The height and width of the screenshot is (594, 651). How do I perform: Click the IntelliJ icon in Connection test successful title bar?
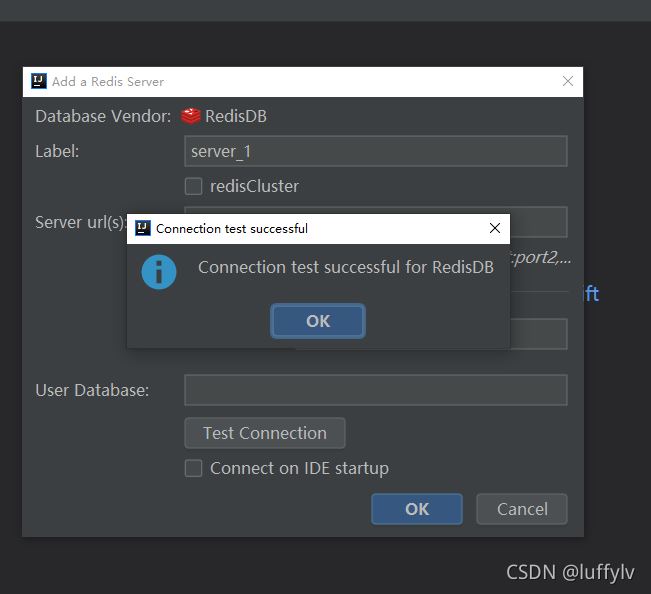[x=143, y=228]
